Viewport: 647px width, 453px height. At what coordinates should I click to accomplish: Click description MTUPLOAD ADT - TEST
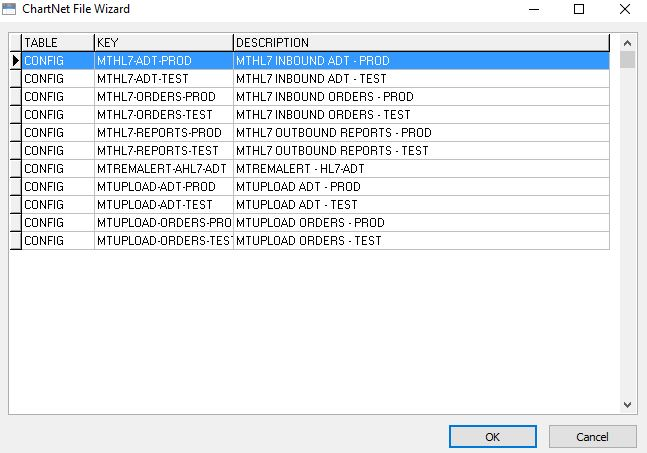click(421, 205)
